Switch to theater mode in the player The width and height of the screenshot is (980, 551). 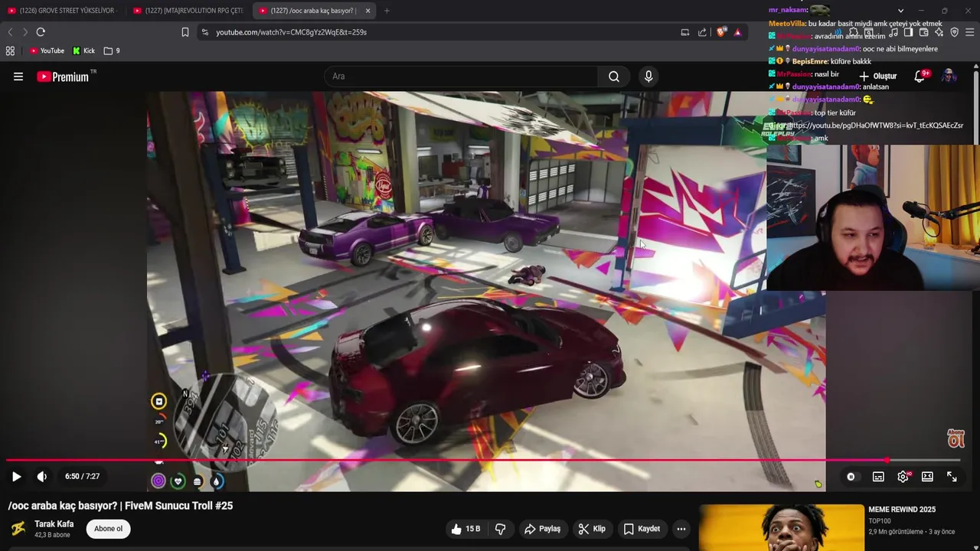pyautogui.click(x=927, y=477)
